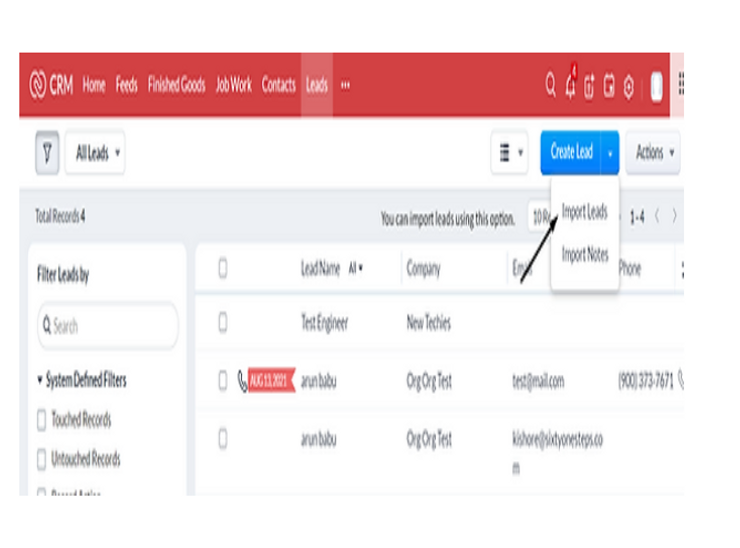Open the calendar icon in header
The image size is (740, 548).
click(609, 86)
